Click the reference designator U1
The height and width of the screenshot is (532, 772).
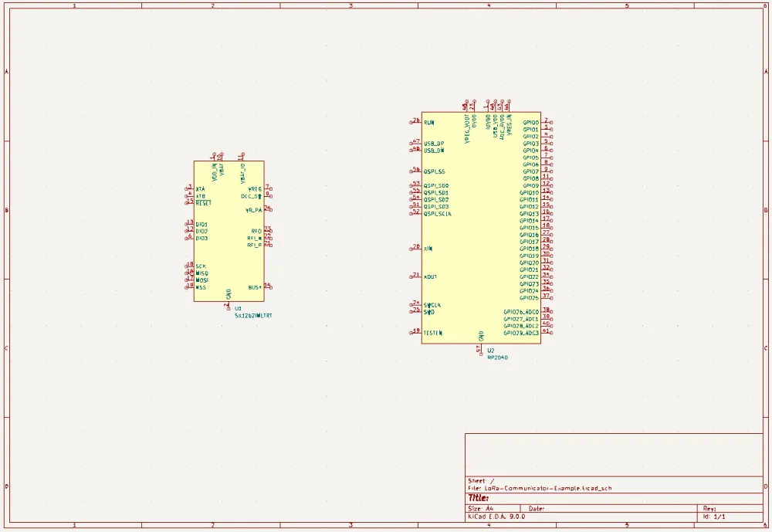(237, 310)
